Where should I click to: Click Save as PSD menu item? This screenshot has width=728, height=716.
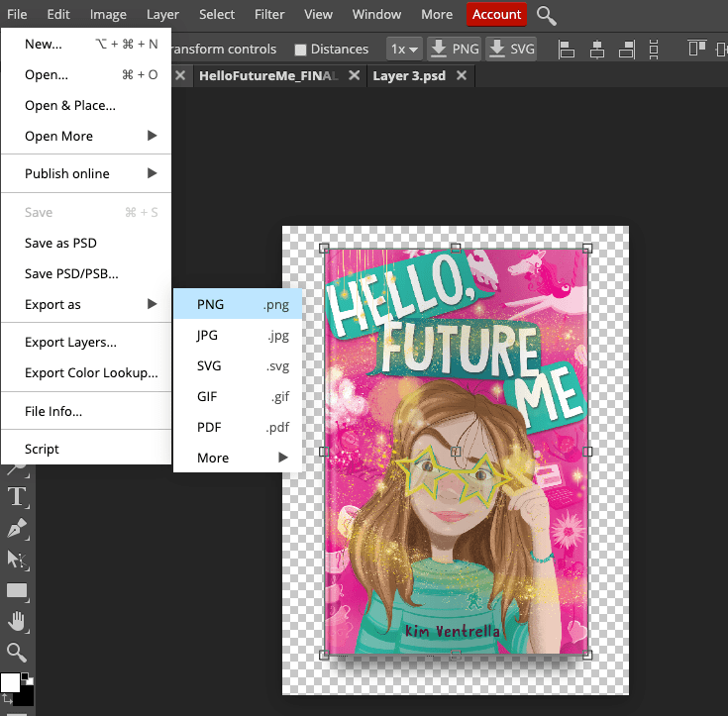pyautogui.click(x=60, y=243)
